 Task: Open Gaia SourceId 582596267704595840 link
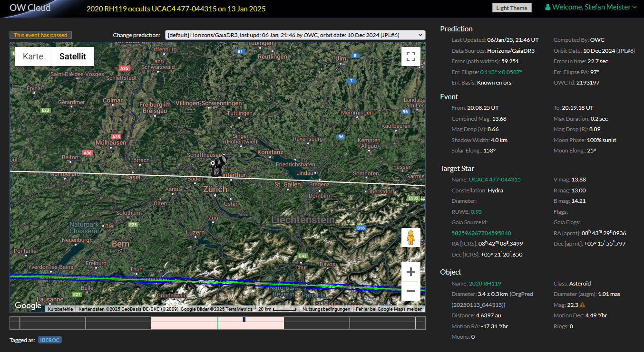click(481, 233)
